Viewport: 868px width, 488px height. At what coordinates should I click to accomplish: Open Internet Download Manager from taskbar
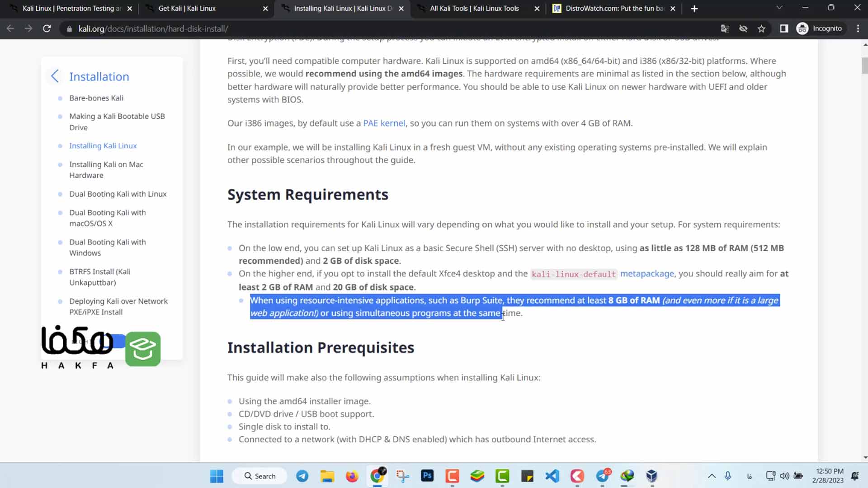627,476
